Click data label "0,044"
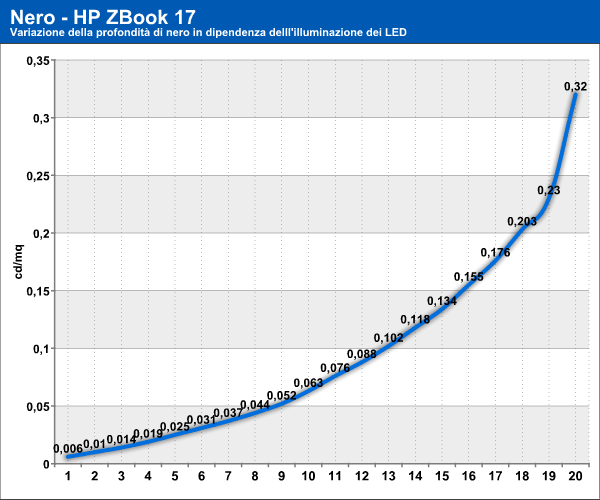Viewport: 600px width, 500px height. pyautogui.click(x=255, y=405)
